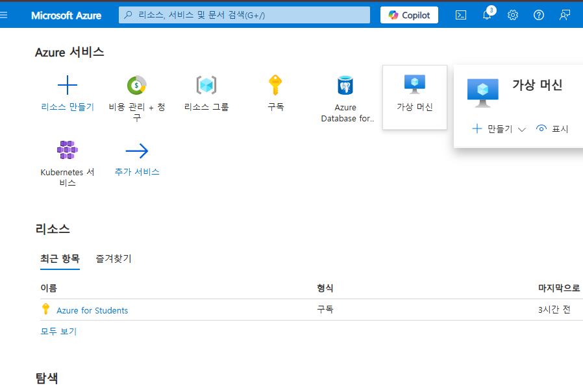Click 리소스 만들기 link text
This screenshot has width=583, height=392.
[68, 107]
